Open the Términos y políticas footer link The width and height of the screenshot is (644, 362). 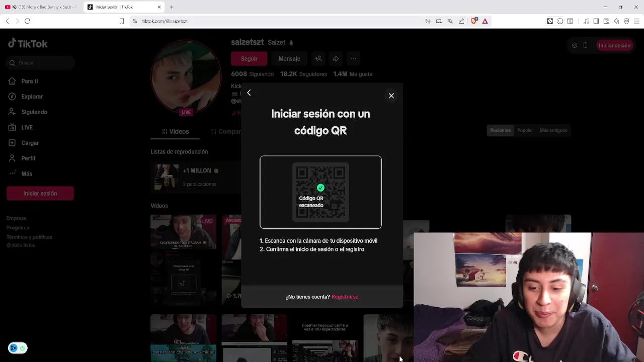[29, 237]
